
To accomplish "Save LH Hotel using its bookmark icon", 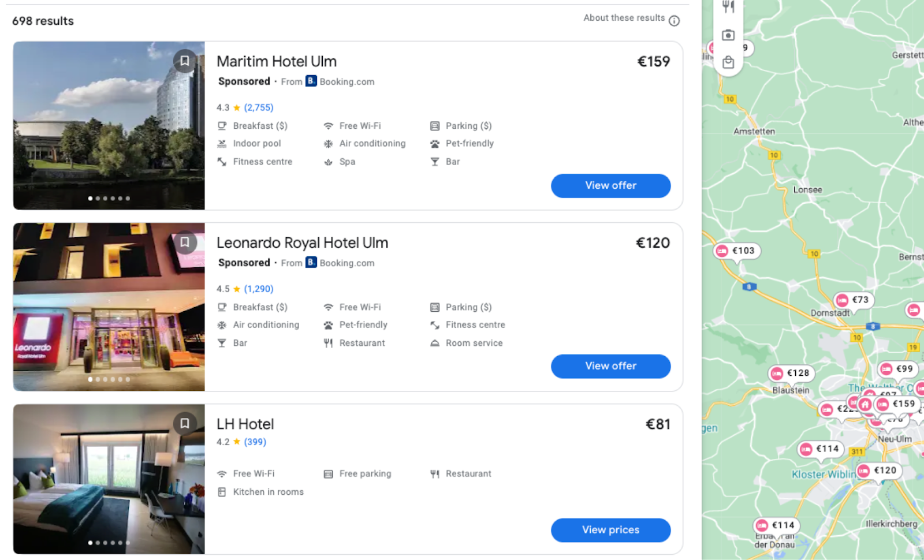I will point(185,423).
